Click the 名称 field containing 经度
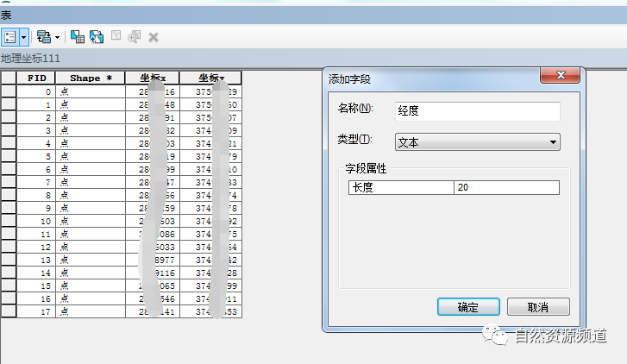The height and width of the screenshot is (364, 627). [478, 111]
